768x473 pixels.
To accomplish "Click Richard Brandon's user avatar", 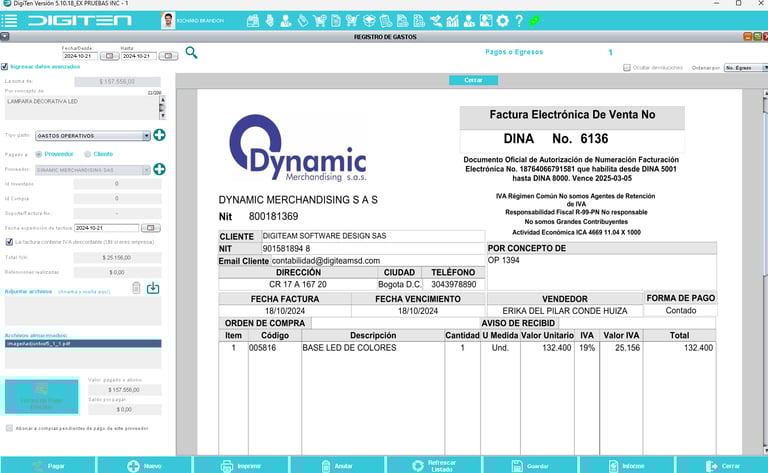I will click(168, 21).
